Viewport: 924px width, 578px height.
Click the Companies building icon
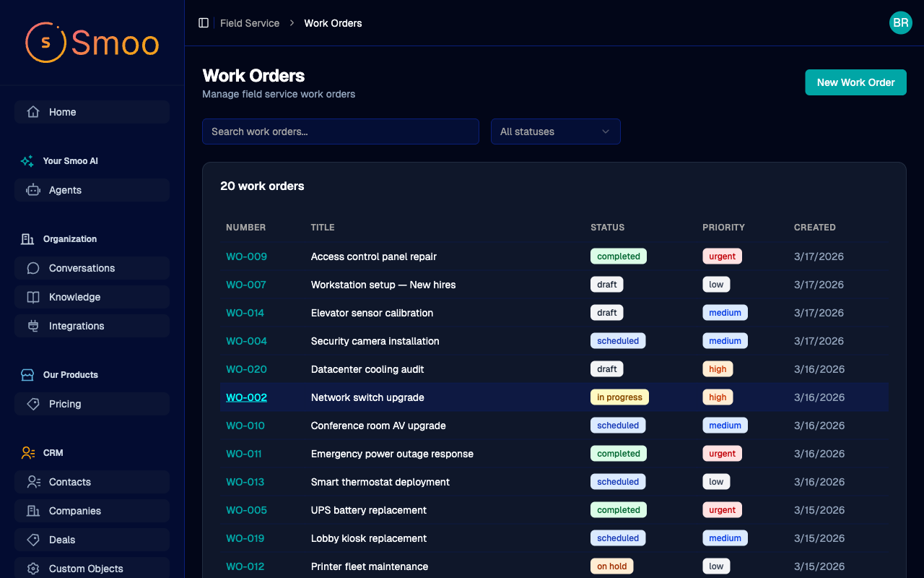33,511
